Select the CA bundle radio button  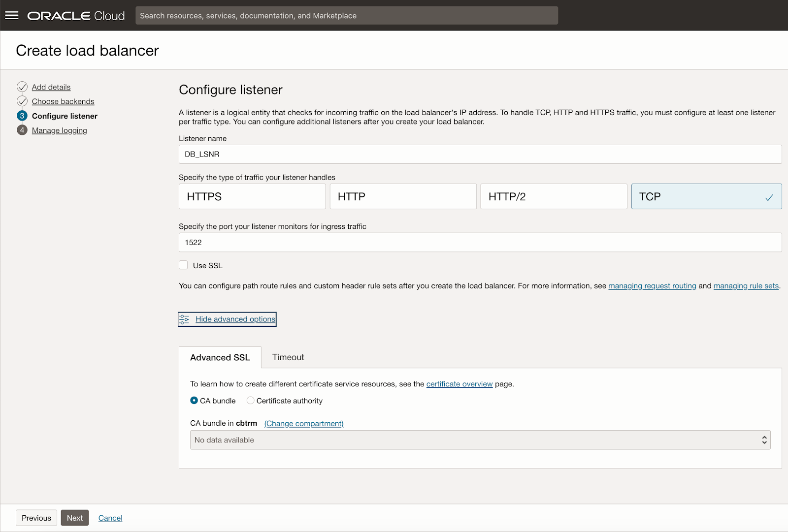point(194,401)
